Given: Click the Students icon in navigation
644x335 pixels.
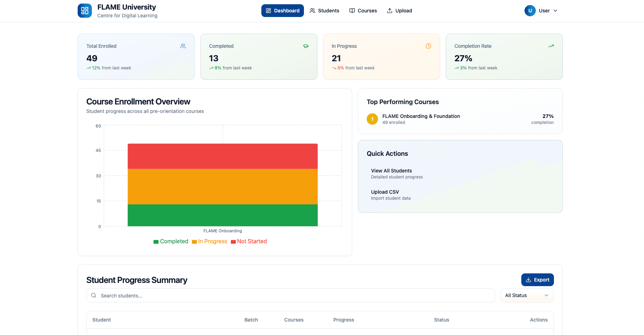Looking at the screenshot, I should (312, 11).
